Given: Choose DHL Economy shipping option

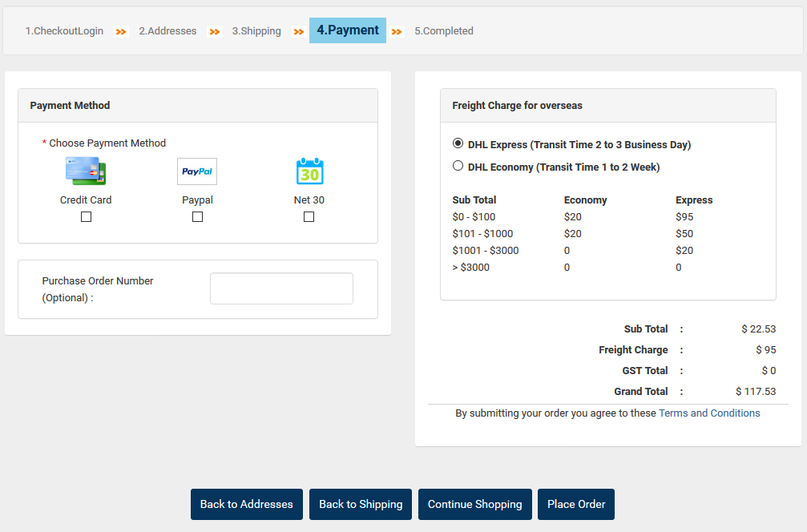Looking at the screenshot, I should tap(458, 165).
